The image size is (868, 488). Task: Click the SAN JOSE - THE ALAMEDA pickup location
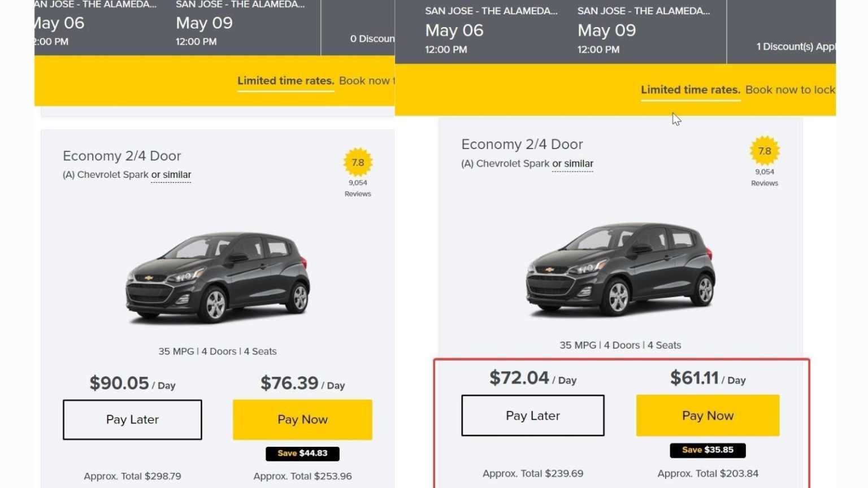489,10
